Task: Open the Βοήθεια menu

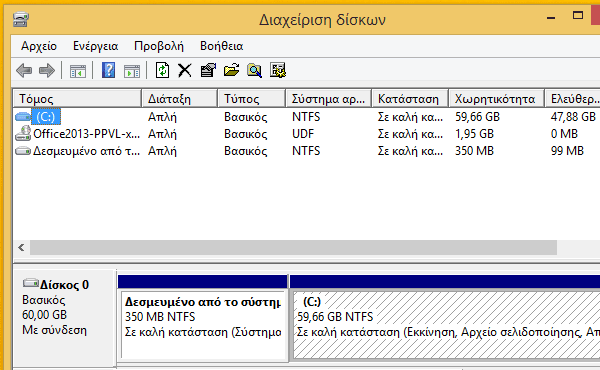Action: pos(222,46)
